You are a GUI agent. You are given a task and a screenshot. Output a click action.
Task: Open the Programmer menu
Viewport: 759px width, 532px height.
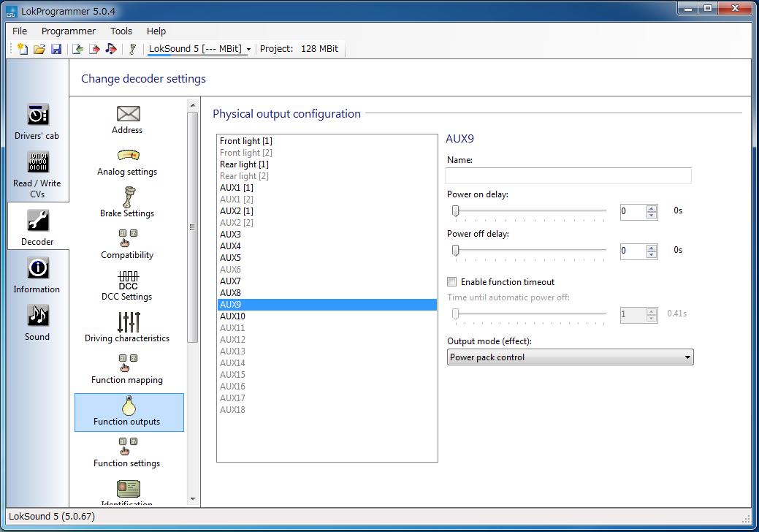(x=69, y=31)
